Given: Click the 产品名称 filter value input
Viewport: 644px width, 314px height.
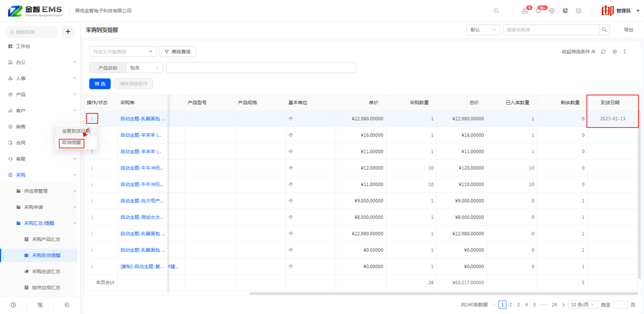Looking at the screenshot, I should pos(261,67).
